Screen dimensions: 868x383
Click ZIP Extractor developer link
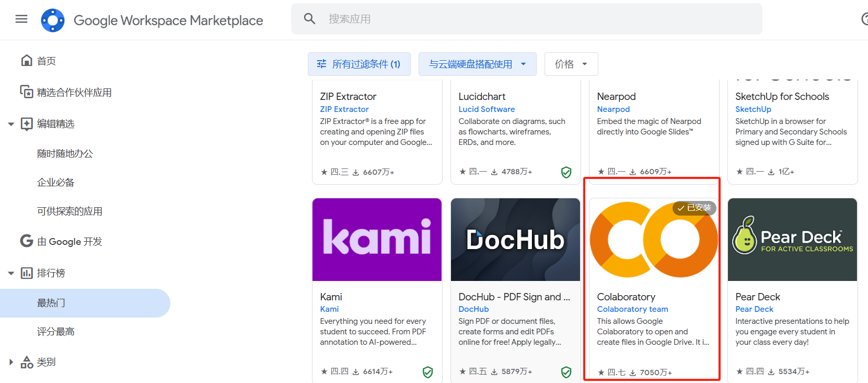tap(344, 109)
